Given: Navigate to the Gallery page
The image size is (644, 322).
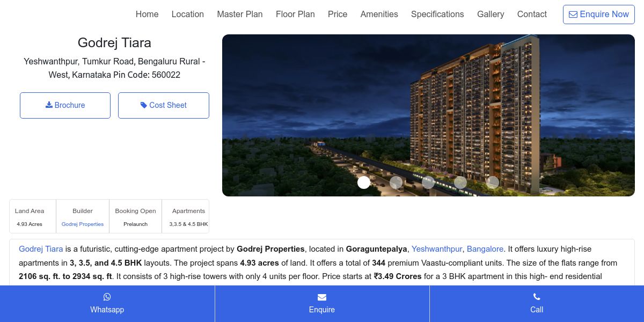Looking at the screenshot, I should click(x=491, y=14).
